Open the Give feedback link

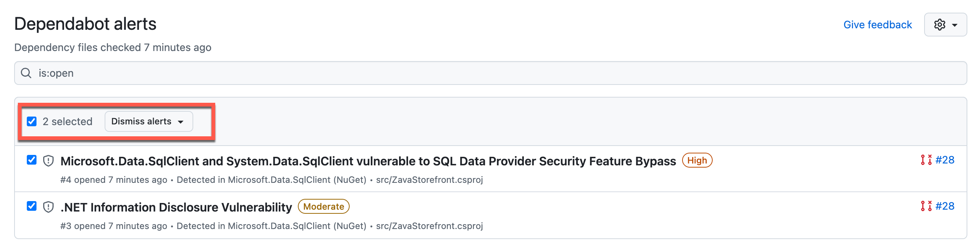coord(877,24)
